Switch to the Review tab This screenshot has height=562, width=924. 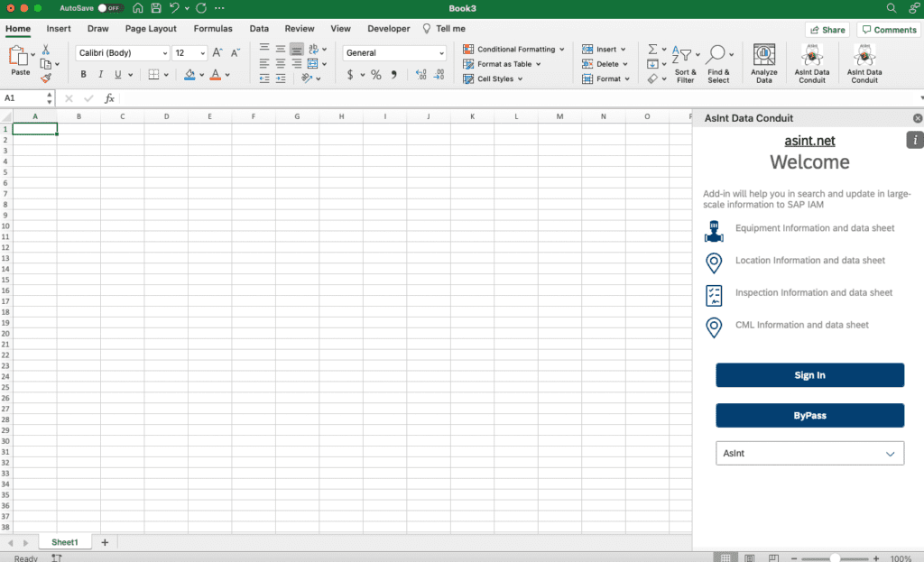(x=300, y=28)
